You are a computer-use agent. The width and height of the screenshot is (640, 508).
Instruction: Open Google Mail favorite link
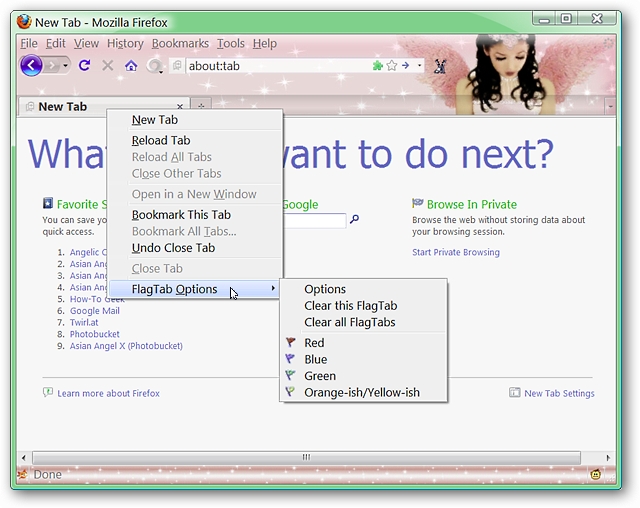pyautogui.click(x=95, y=311)
